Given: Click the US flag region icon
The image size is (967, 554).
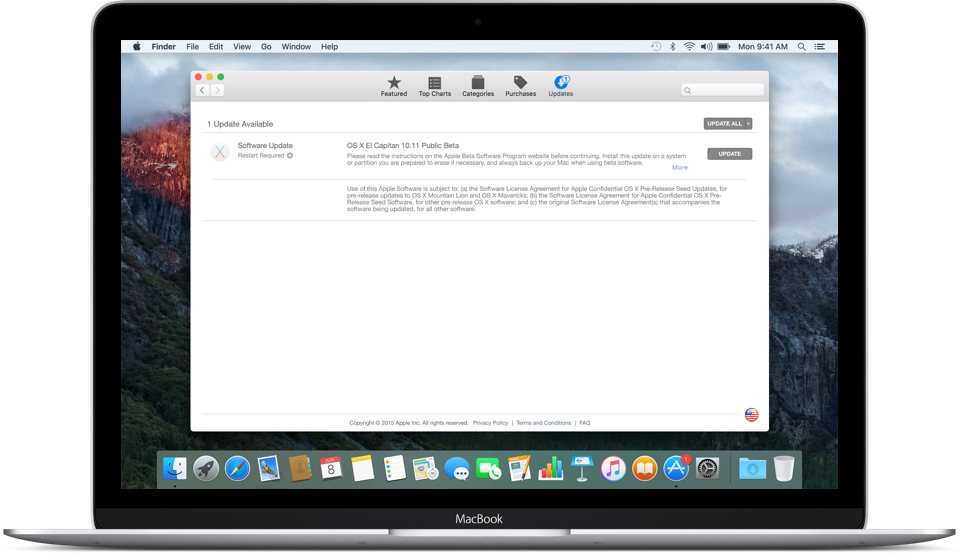Looking at the screenshot, I should point(751,415).
